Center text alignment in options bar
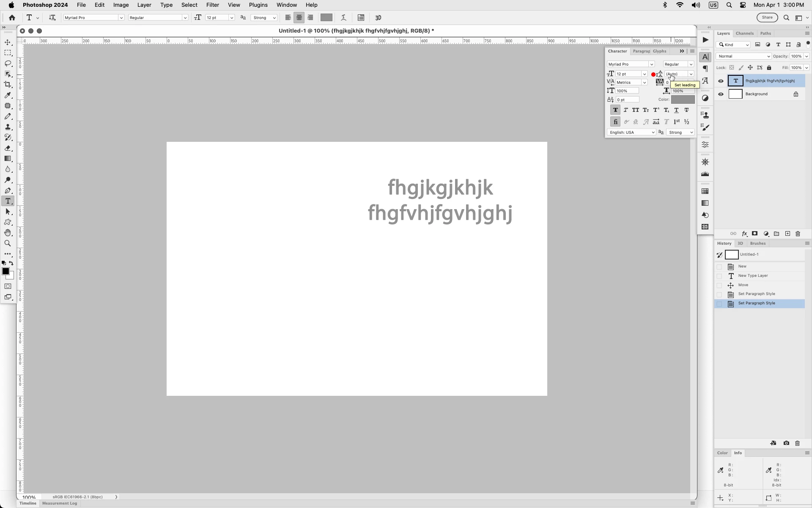Screen dimensions: 812x508 299,18
